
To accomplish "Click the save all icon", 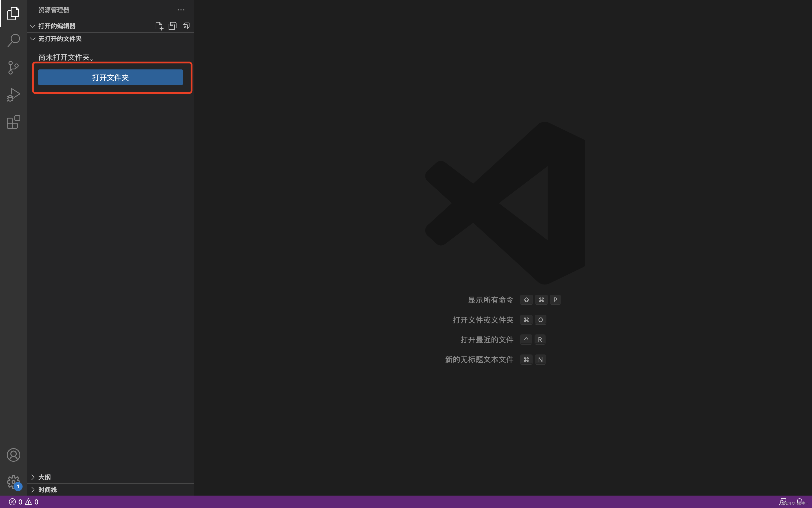I will pos(173,26).
